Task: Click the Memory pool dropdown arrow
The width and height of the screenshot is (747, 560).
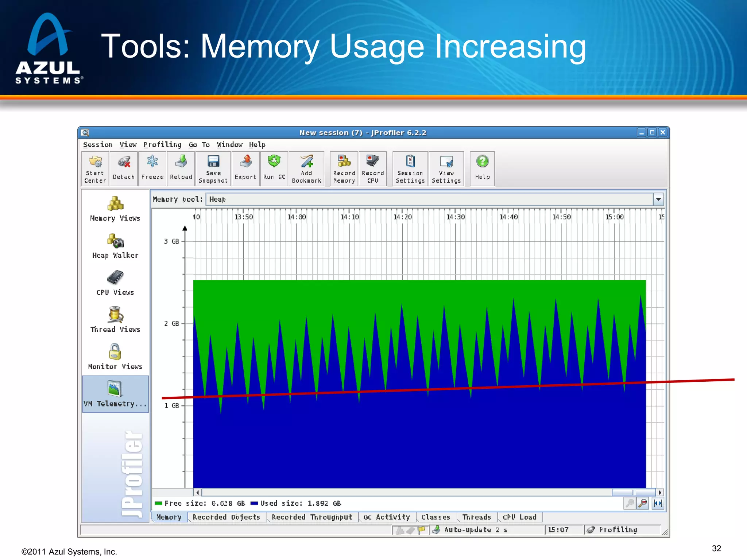Action: click(658, 199)
